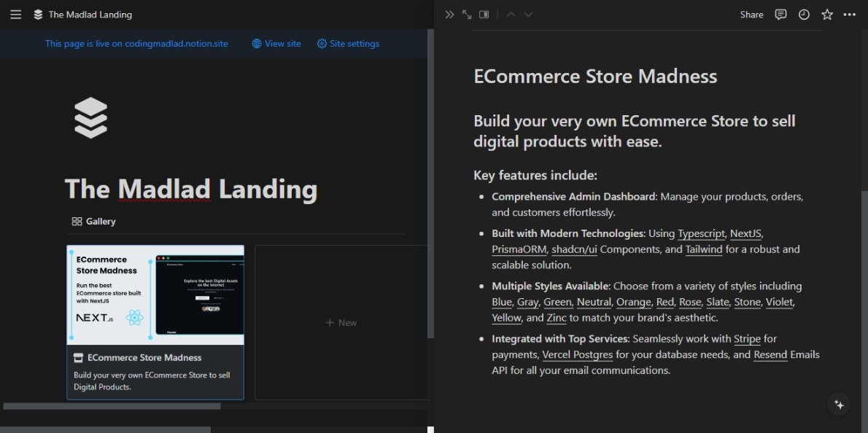868x433 pixels.
Task: Click the ECommerce Store Madness card title
Action: pos(144,358)
